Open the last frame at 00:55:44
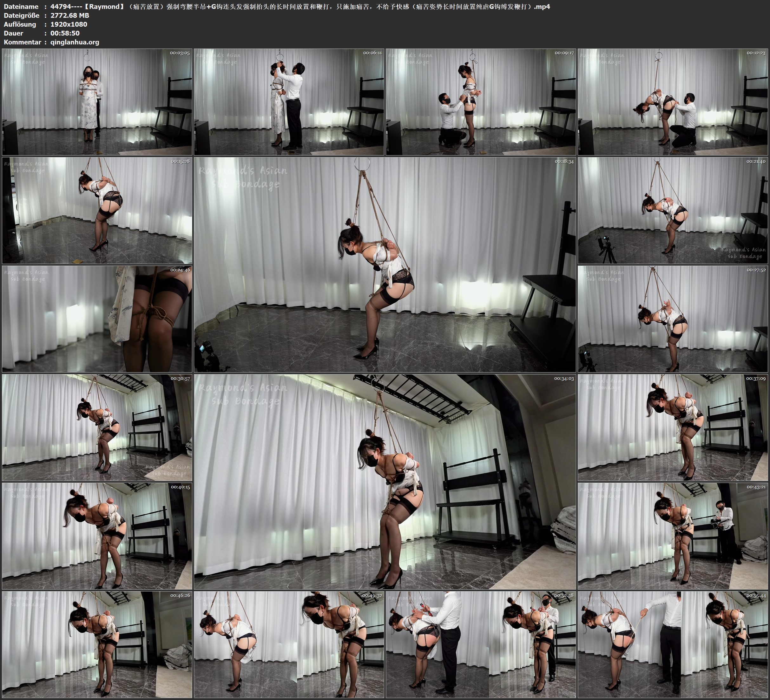Viewport: 770px width, 700px height. click(673, 644)
